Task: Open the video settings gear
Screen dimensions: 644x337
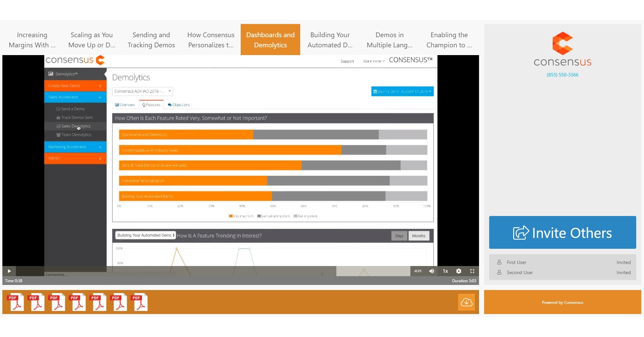Action: pos(459,271)
